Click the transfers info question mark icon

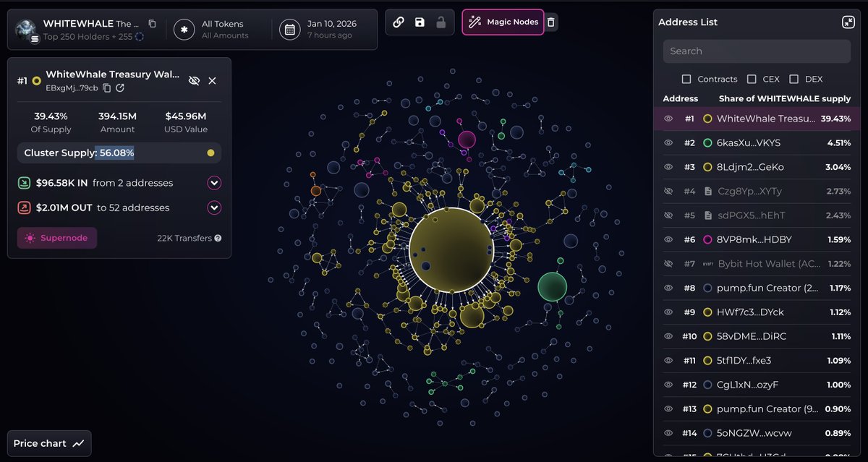pos(218,238)
